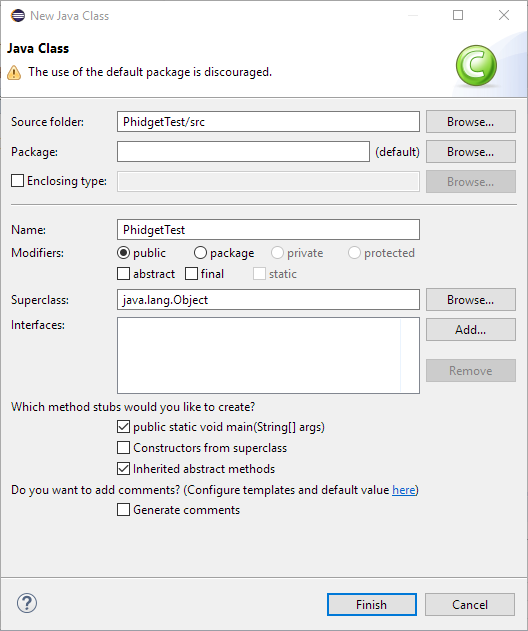The width and height of the screenshot is (528, 631).
Task: Tick the Generate comments checkbox
Action: pyautogui.click(x=124, y=509)
